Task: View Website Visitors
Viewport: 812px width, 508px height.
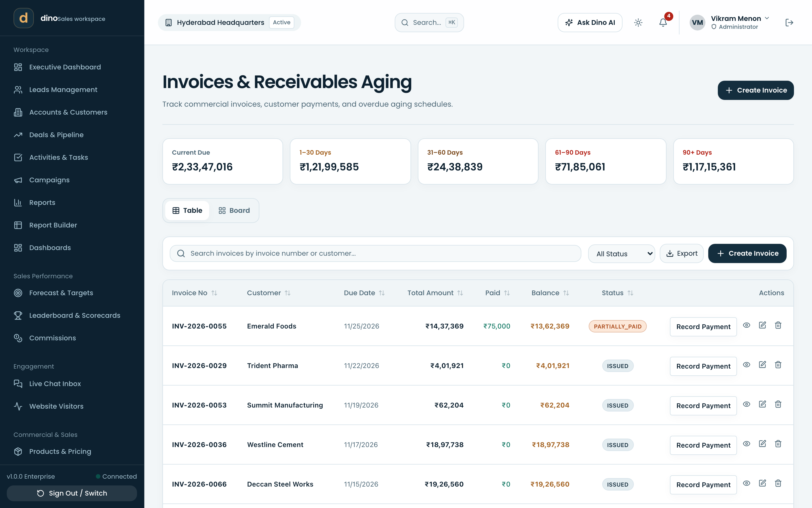Action: pyautogui.click(x=72, y=406)
